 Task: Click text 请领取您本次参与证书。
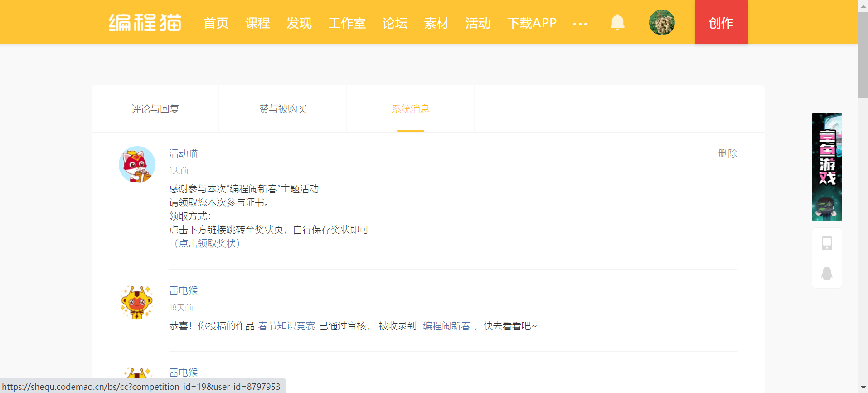coord(221,202)
